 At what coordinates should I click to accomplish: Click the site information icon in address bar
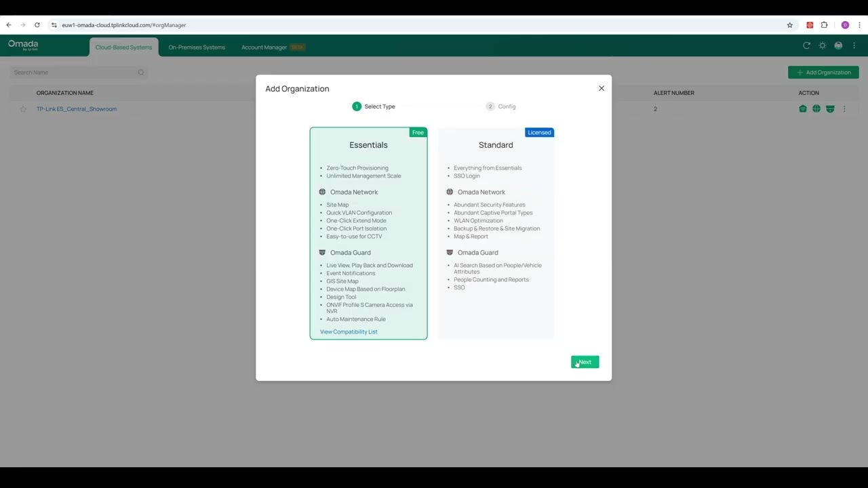click(54, 25)
